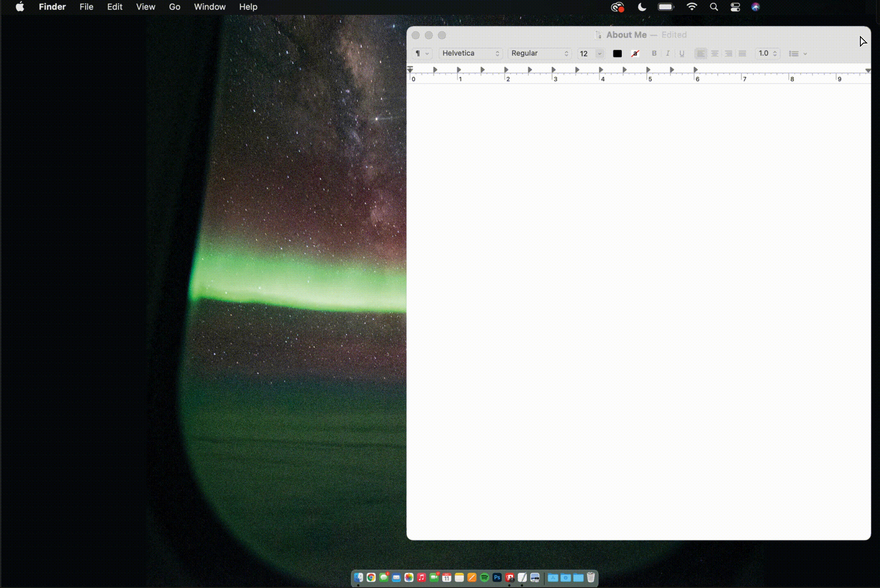880x588 pixels.
Task: Click the About Me document proxy icon
Action: click(599, 35)
